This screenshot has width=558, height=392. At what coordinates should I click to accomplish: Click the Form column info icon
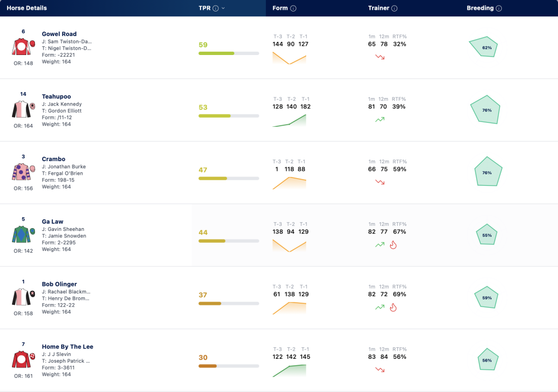point(293,8)
